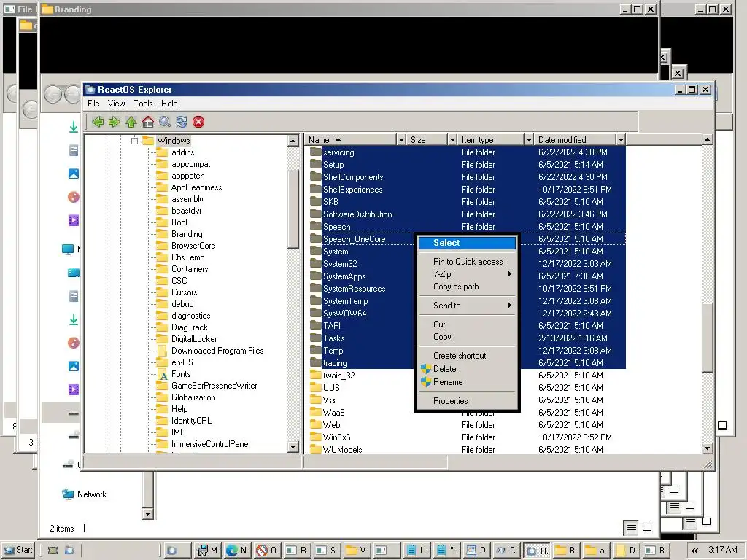This screenshot has height=560, width=747.
Task: Click the Fonts folder icon in tree
Action: (163, 375)
